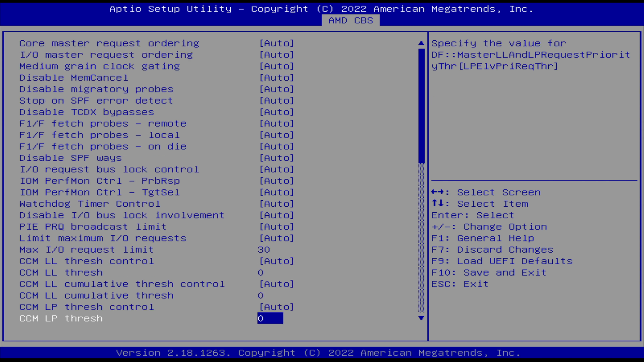This screenshot has height=362, width=644.
Task: Open Watchdog Timer Control Auto value
Action: pyautogui.click(x=277, y=204)
